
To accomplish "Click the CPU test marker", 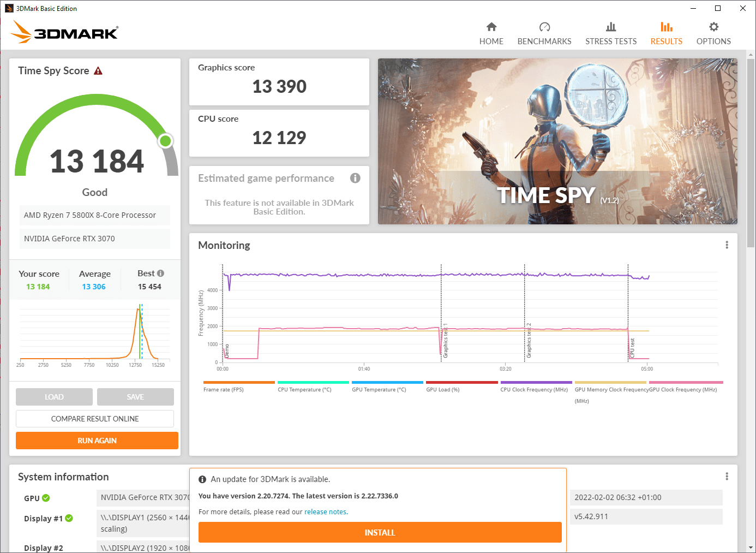I will pyautogui.click(x=632, y=348).
